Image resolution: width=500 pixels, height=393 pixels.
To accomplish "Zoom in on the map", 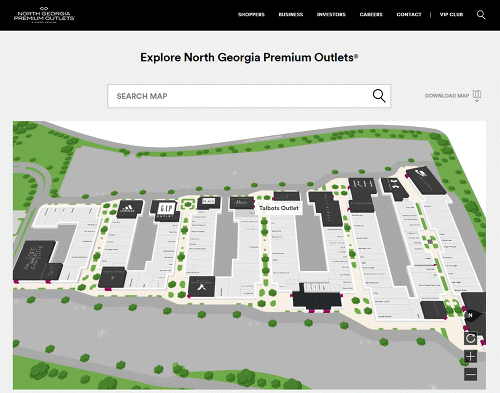I will coord(470,357).
